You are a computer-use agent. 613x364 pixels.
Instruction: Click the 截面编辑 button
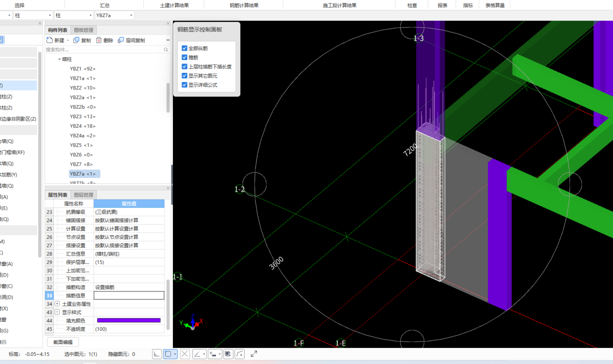(63, 342)
